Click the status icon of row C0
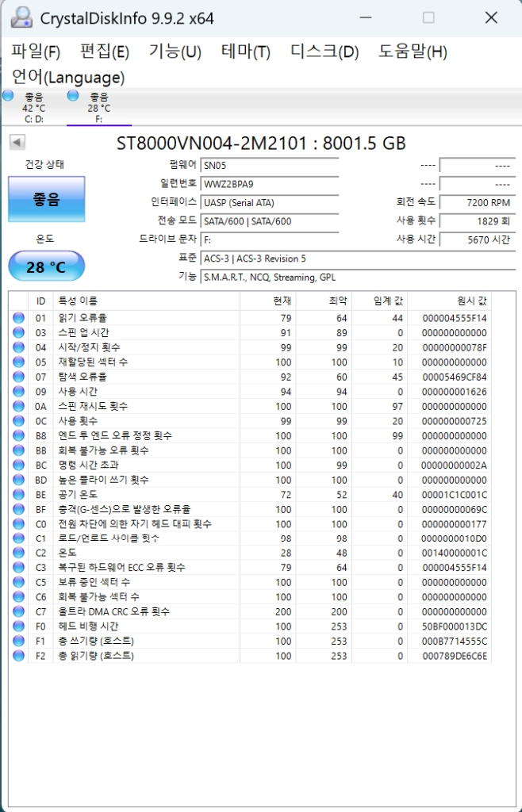Screen dimensions: 522x812 (19, 524)
